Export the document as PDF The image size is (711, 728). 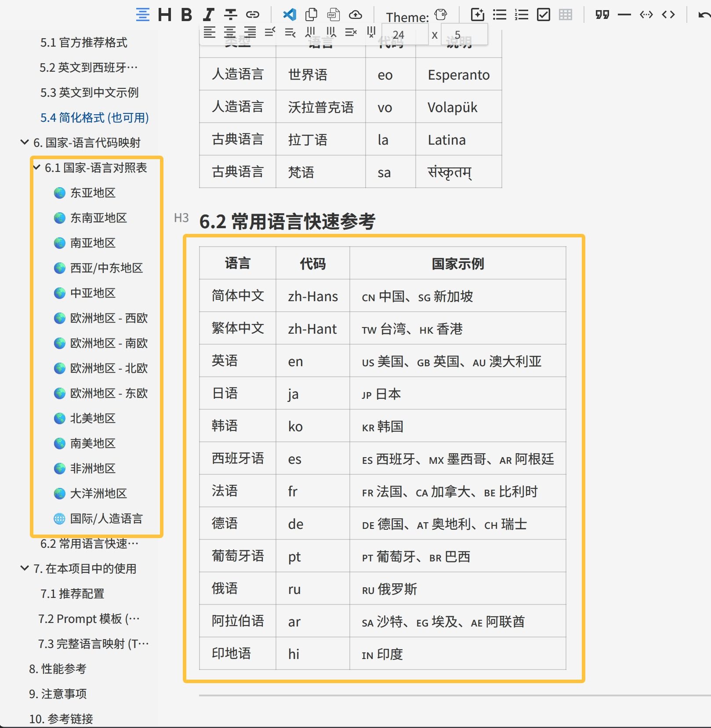[333, 15]
